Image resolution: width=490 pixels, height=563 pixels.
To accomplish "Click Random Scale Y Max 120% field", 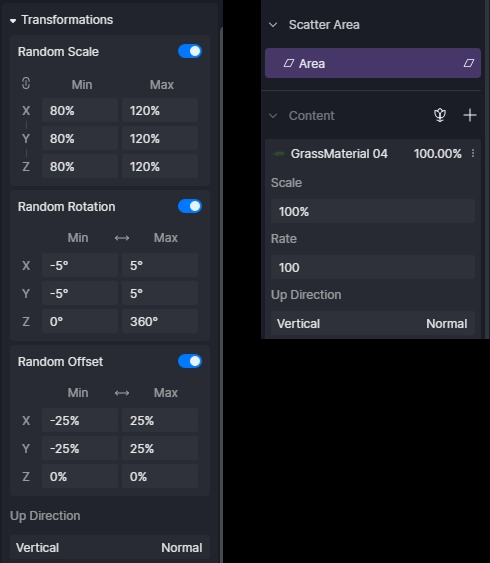I will pos(160,138).
